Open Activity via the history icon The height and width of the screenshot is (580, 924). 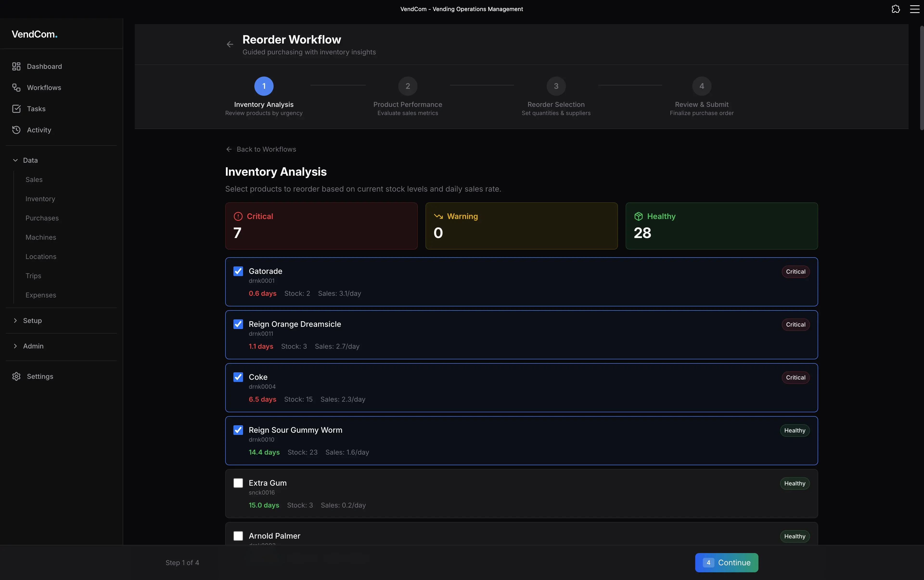coord(16,130)
